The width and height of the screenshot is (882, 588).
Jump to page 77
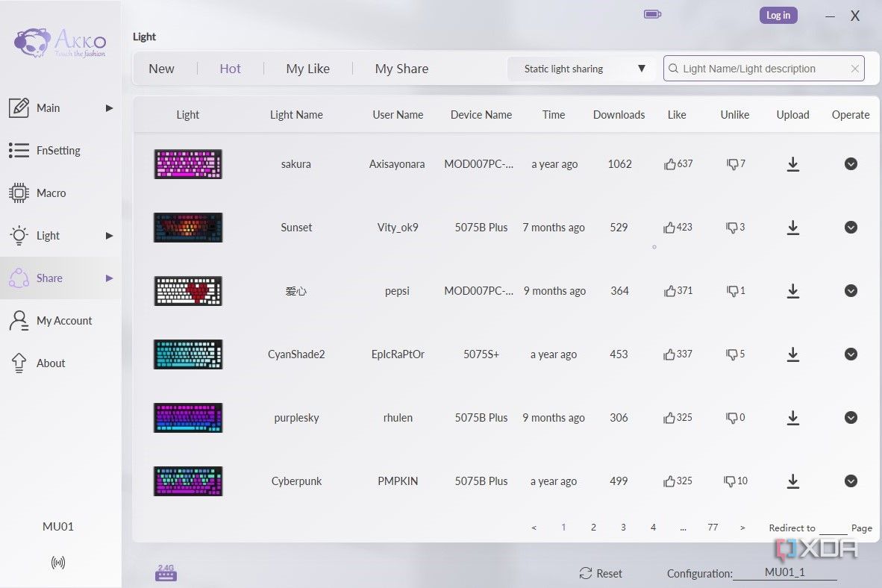(x=713, y=528)
